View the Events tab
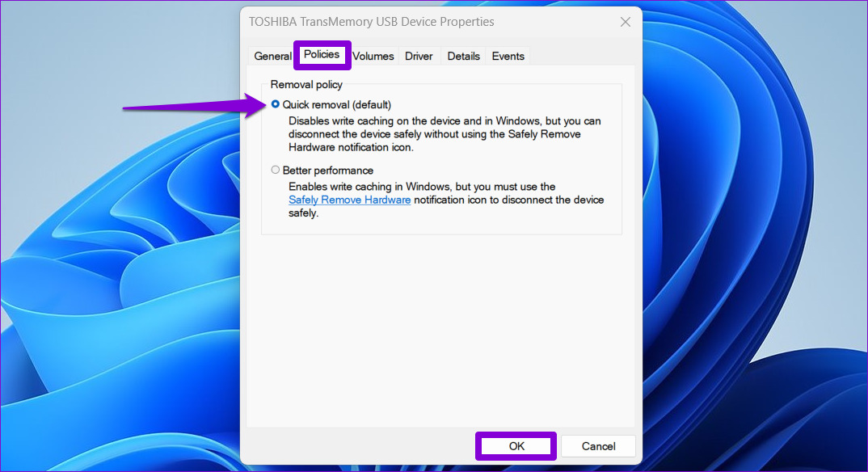The width and height of the screenshot is (868, 472). click(508, 56)
